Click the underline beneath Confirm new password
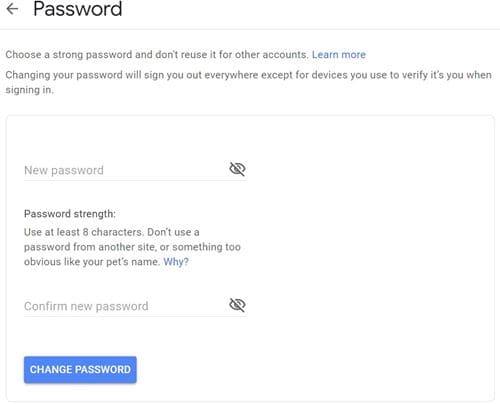The image size is (500, 404). pyautogui.click(x=135, y=316)
